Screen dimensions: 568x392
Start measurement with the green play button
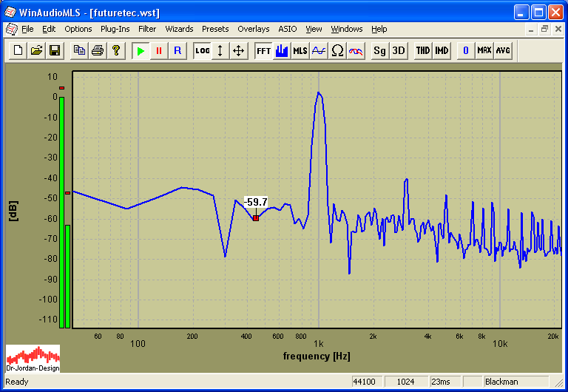141,50
